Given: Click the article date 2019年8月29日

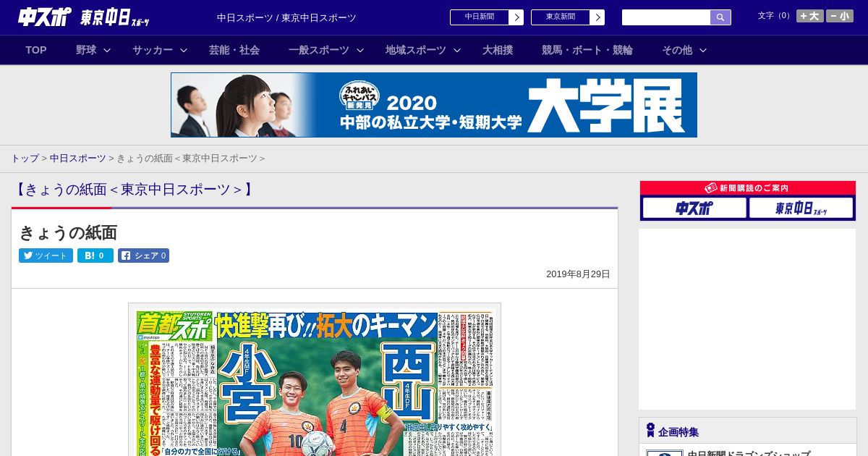Looking at the screenshot, I should point(578,274).
